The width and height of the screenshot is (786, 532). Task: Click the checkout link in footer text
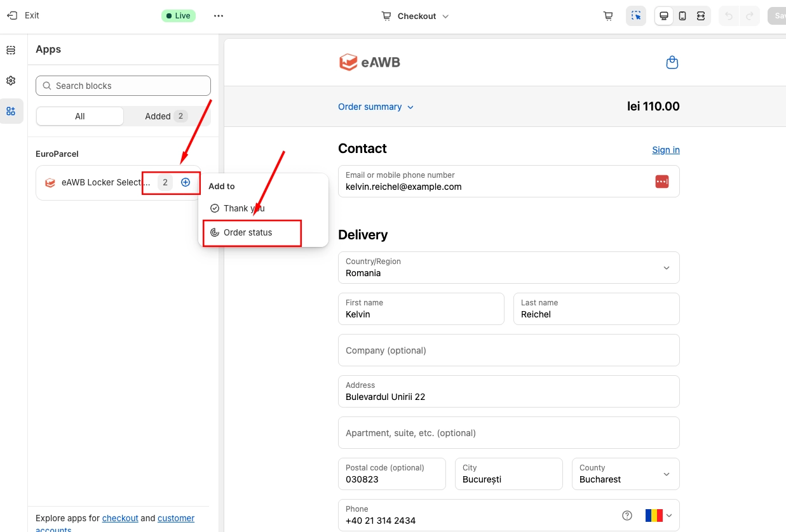coord(120,518)
